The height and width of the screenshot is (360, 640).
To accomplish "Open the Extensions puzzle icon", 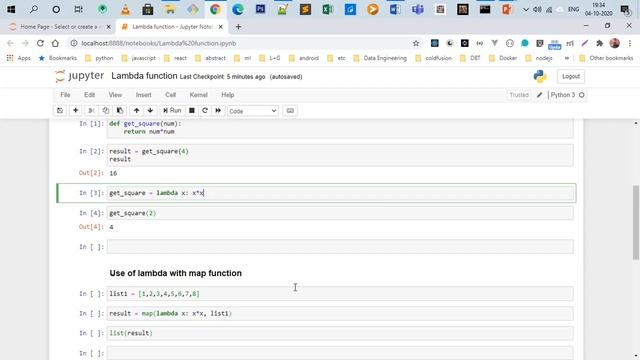I will click(x=600, y=43).
